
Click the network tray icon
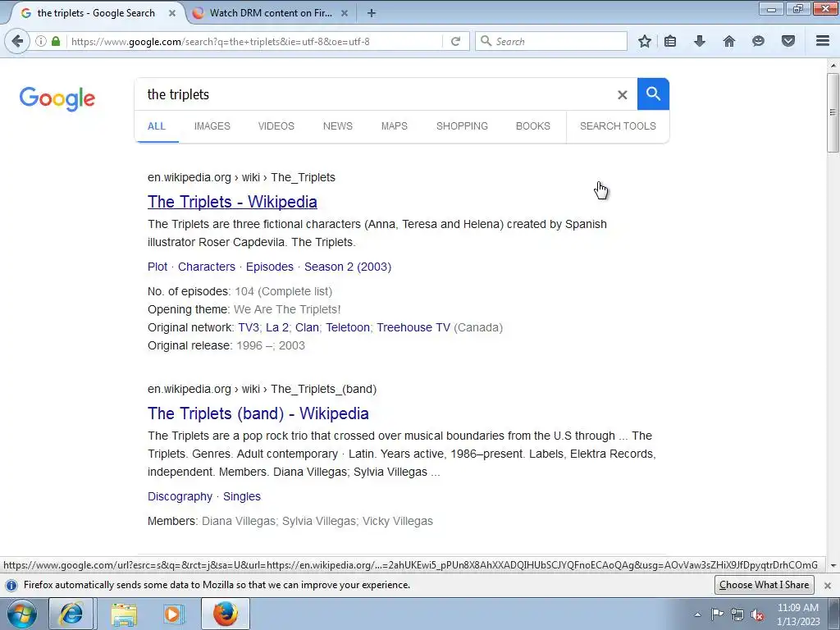point(737,614)
